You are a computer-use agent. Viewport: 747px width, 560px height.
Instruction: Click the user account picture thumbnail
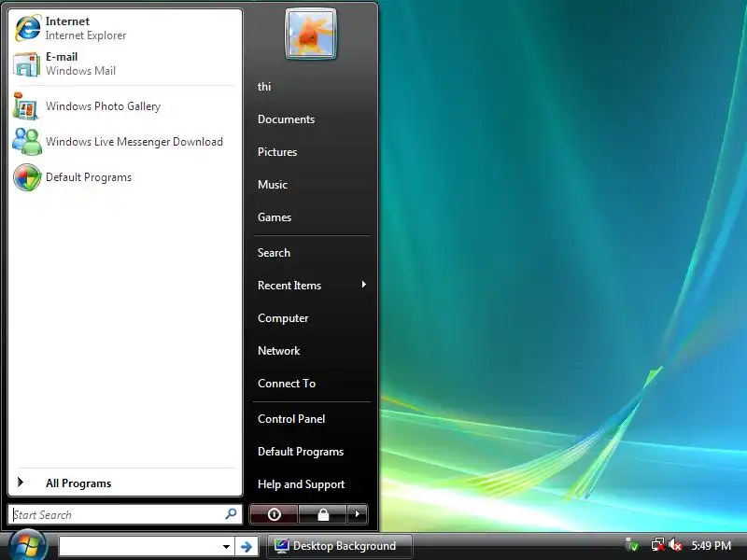click(x=311, y=35)
